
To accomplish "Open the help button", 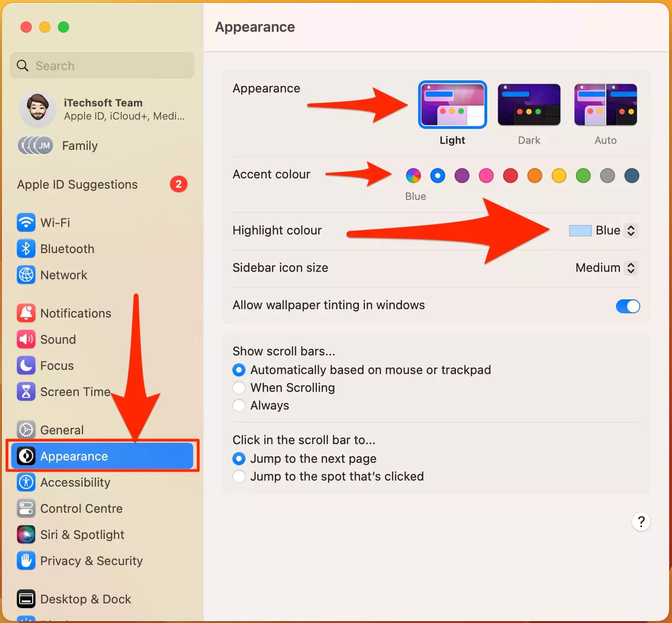I will tap(641, 522).
